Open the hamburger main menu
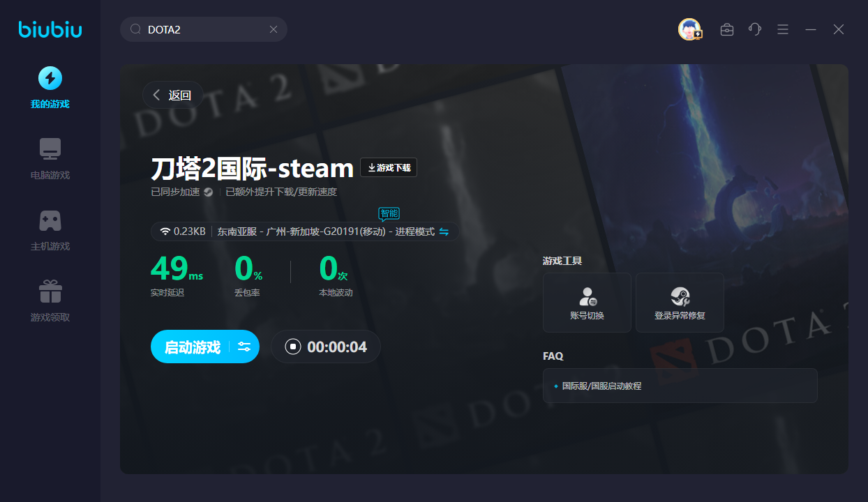Image resolution: width=868 pixels, height=502 pixels. (783, 29)
